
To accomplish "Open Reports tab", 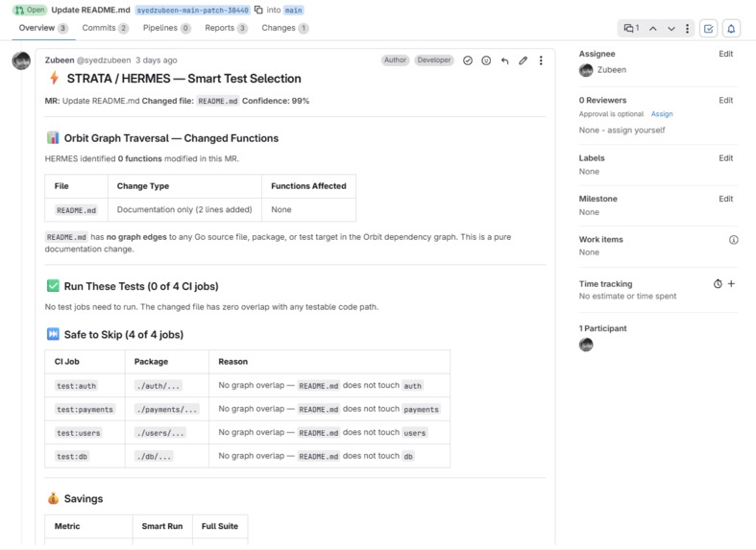I will click(226, 28).
